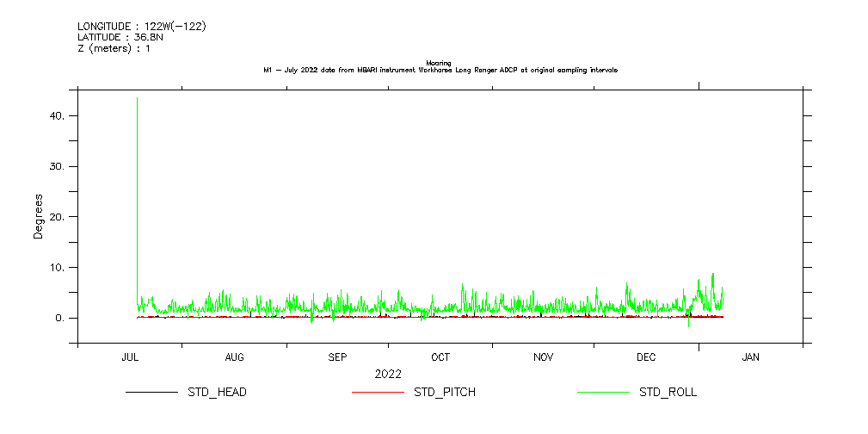This screenshot has height=434, width=868.
Task: Click the DEC month label on x-axis
Action: click(x=646, y=357)
